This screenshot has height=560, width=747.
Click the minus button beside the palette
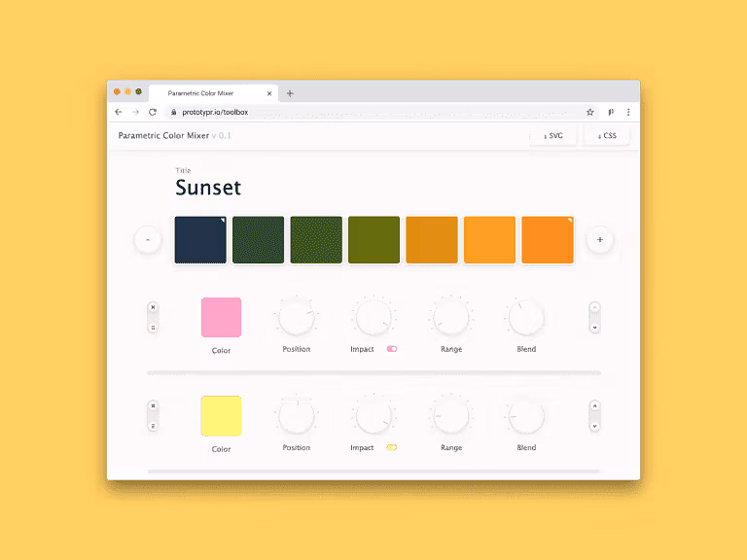pyautogui.click(x=148, y=239)
